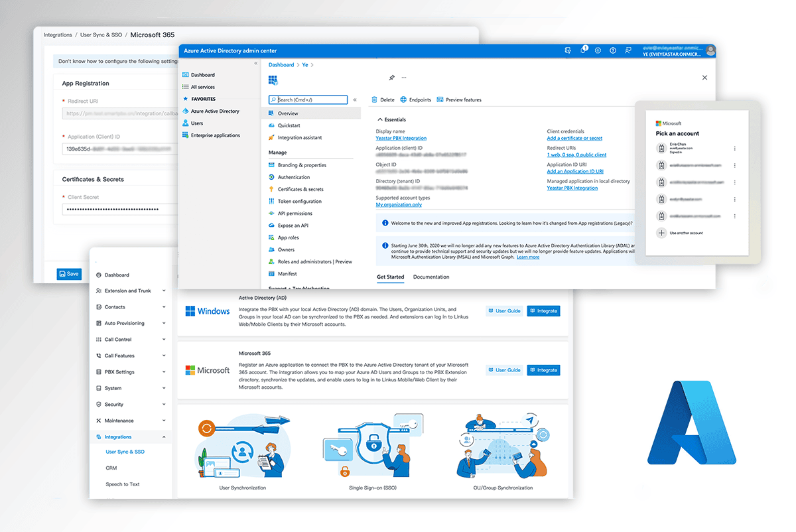Click the Client Secret password field
The height and width of the screenshot is (532, 796).
pyautogui.click(x=121, y=210)
